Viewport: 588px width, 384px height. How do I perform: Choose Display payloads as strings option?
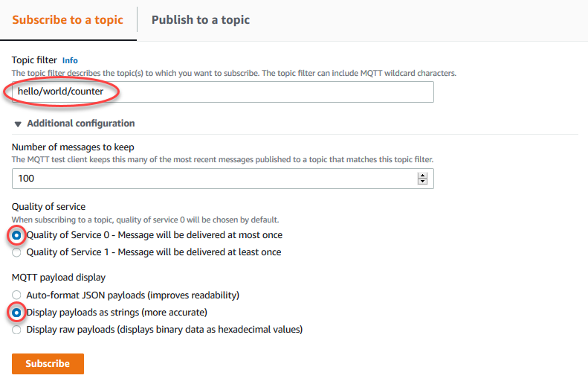[x=17, y=313]
